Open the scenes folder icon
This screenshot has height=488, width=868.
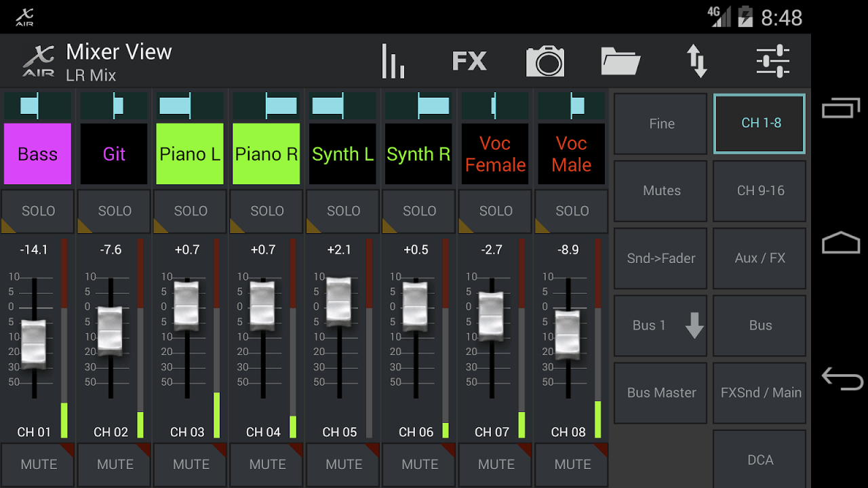(x=621, y=60)
